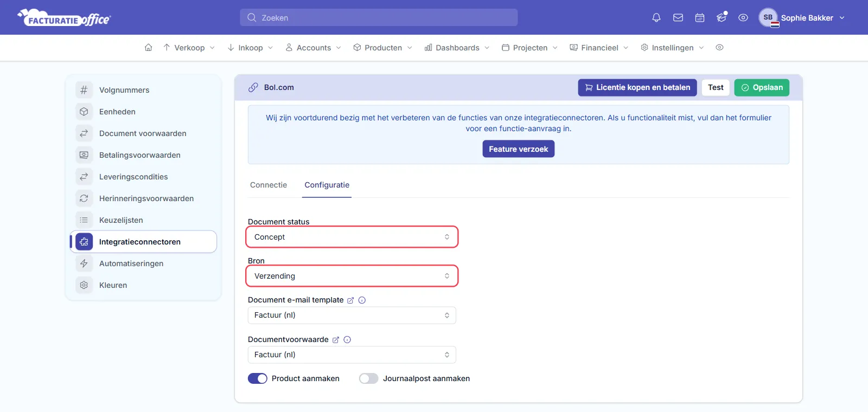Expand the Verkoop menu
The image size is (868, 412).
click(189, 48)
